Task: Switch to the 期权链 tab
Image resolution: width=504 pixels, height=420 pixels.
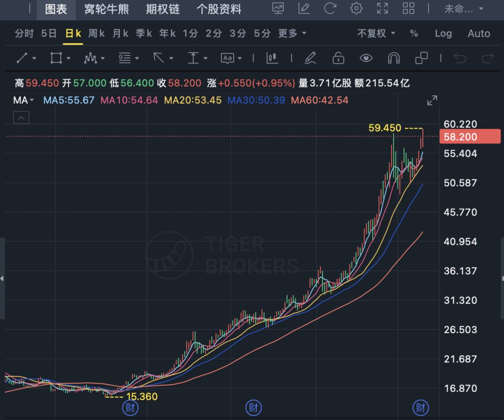Action: point(162,9)
